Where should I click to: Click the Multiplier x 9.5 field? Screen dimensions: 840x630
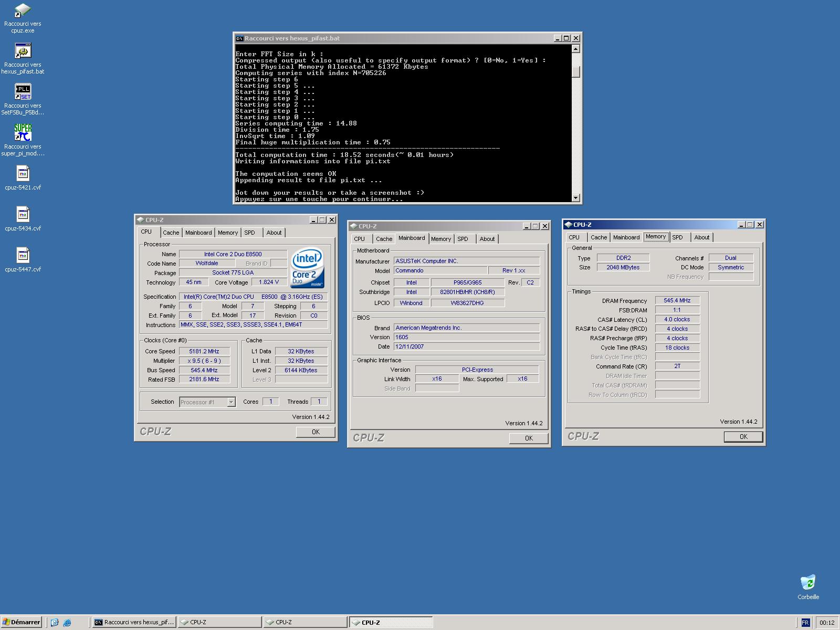tap(204, 361)
